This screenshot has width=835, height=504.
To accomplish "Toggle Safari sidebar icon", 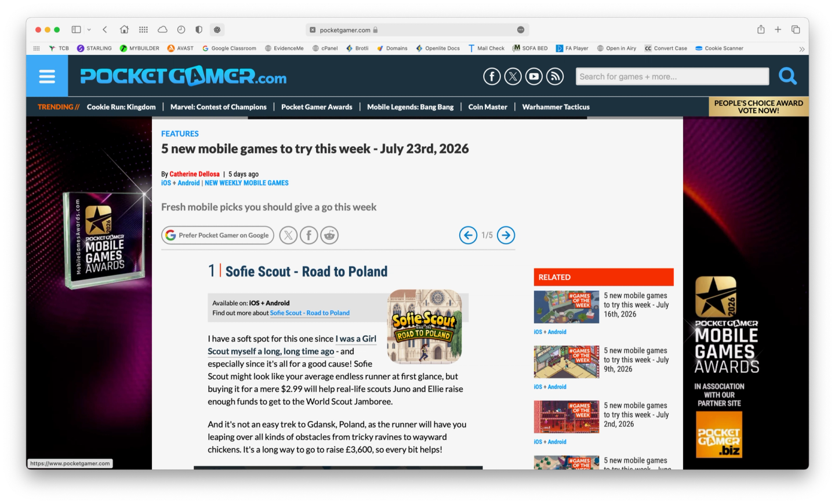I will [x=76, y=30].
